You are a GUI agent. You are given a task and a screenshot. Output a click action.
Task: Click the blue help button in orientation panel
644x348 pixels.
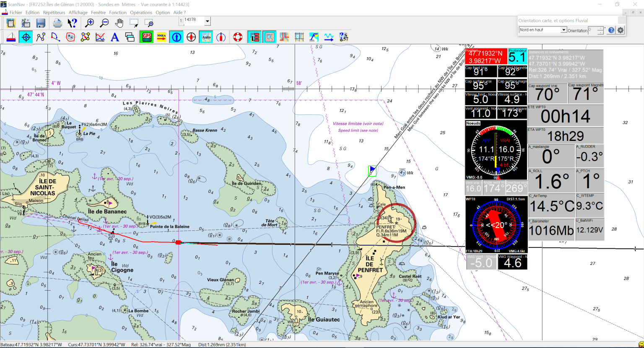point(611,30)
